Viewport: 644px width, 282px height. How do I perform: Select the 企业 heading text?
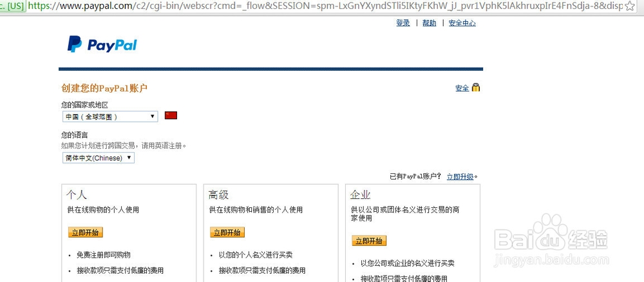point(361,194)
